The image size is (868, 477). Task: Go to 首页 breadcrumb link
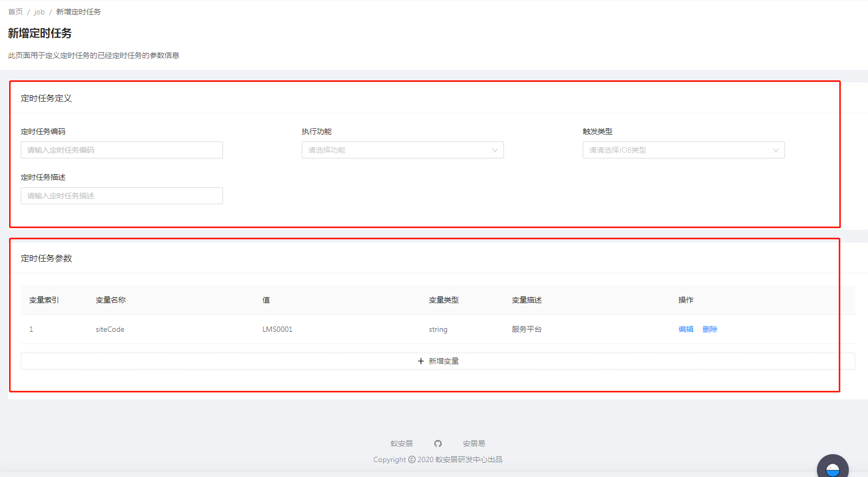coord(15,12)
